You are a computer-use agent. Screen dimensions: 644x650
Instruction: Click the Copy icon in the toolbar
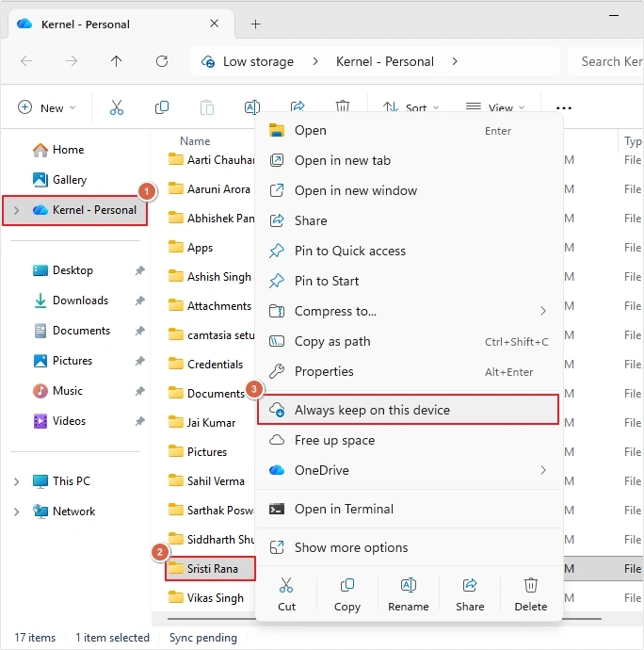(x=162, y=107)
